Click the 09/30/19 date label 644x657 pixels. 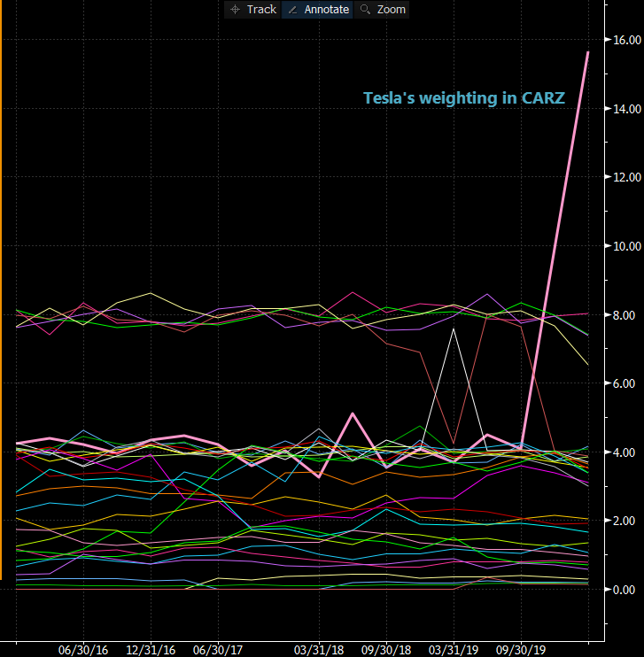tap(521, 650)
